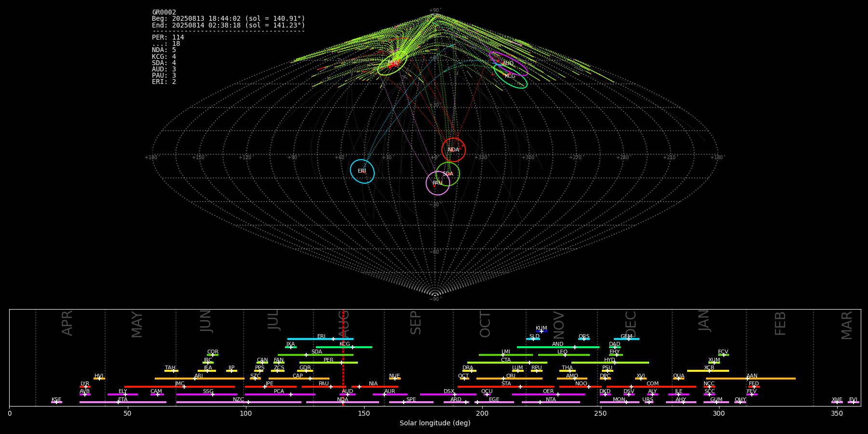The height and width of the screenshot is (434, 868).
Task: Select the 150 tick on solar longitude axis
Action: tap(364, 414)
